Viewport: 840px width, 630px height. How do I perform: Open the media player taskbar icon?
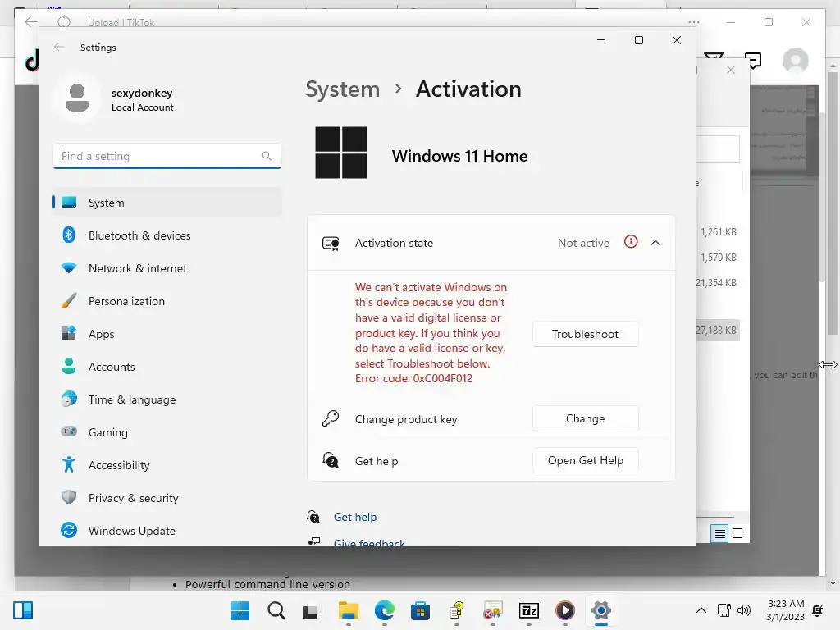(565, 610)
